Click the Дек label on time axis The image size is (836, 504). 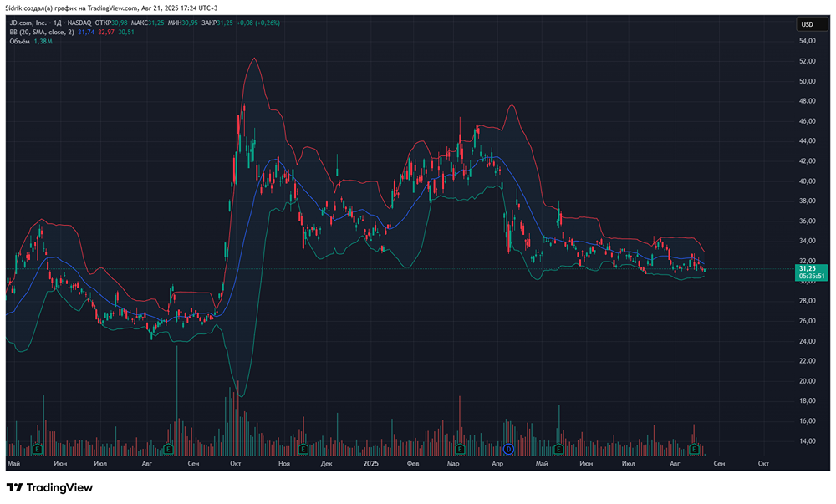tap(327, 462)
